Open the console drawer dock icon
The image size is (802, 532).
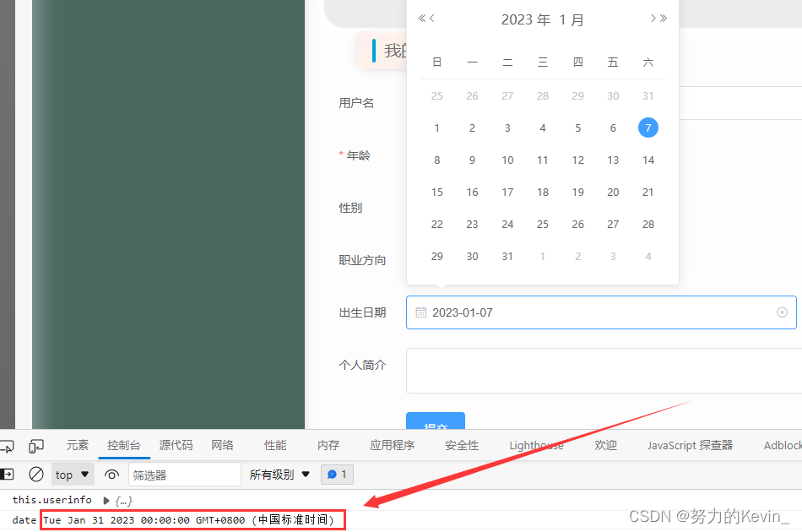click(8, 474)
